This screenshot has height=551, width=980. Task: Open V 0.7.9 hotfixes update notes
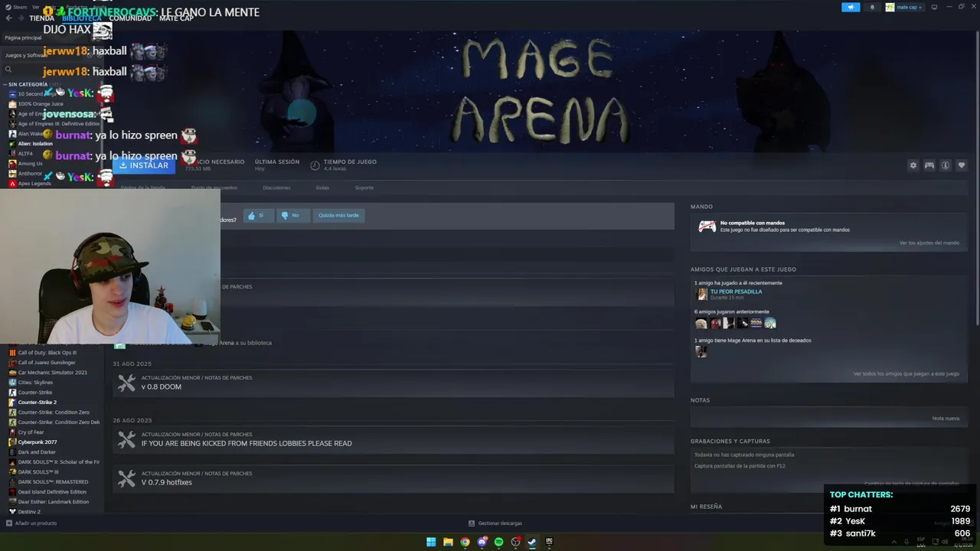point(394,479)
